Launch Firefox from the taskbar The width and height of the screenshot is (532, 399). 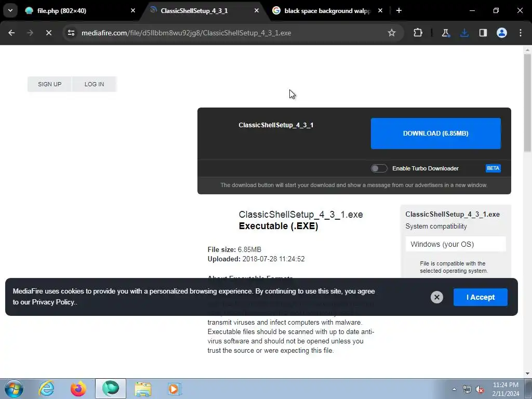pos(78,389)
